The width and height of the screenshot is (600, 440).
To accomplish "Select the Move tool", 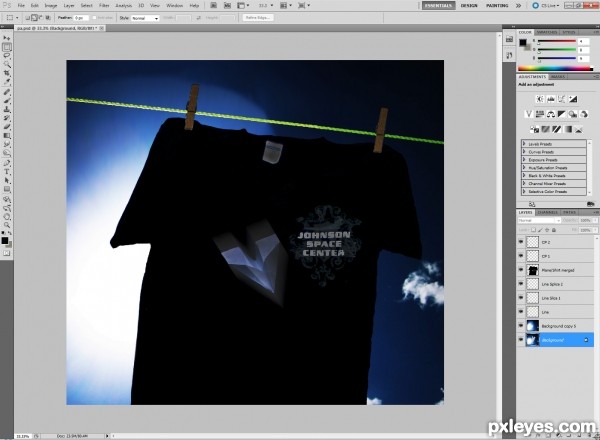I will point(7,38).
